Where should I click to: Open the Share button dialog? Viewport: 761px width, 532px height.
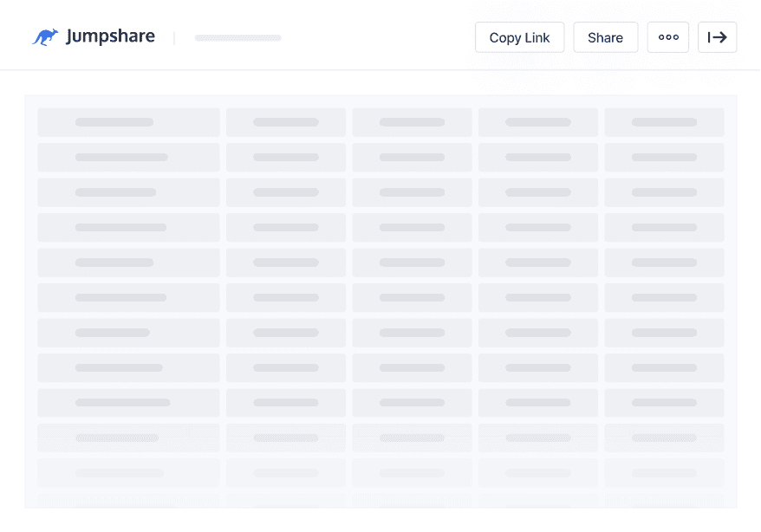(x=605, y=37)
